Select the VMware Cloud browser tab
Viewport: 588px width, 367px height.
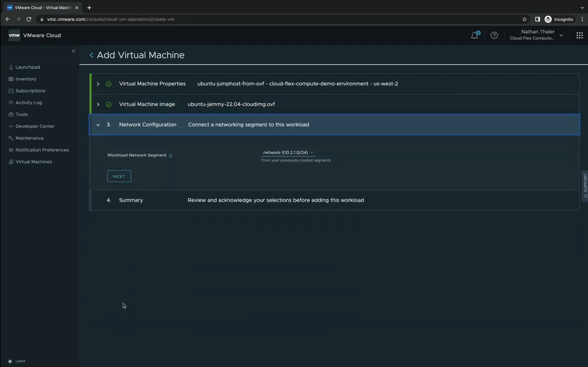tap(42, 8)
